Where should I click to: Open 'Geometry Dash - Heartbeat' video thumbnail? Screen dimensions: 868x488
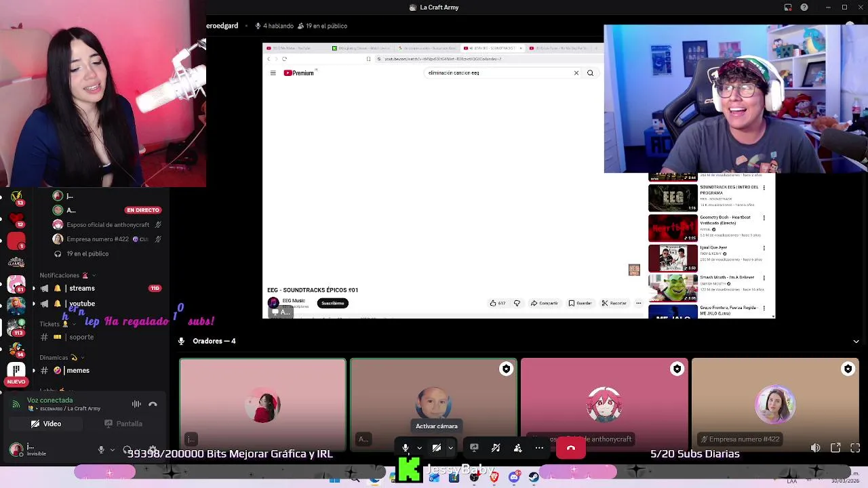click(x=673, y=228)
